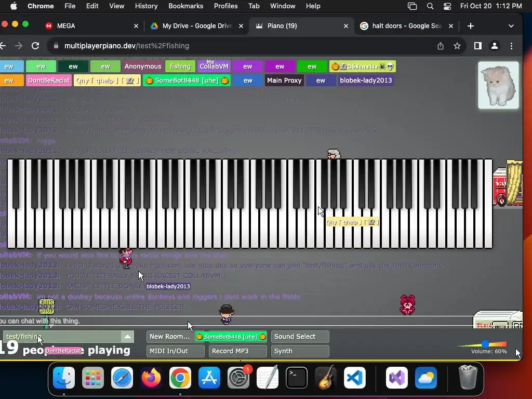The height and width of the screenshot is (399, 532).
Task: Bookmark this page with star icon
Action: coord(457,46)
